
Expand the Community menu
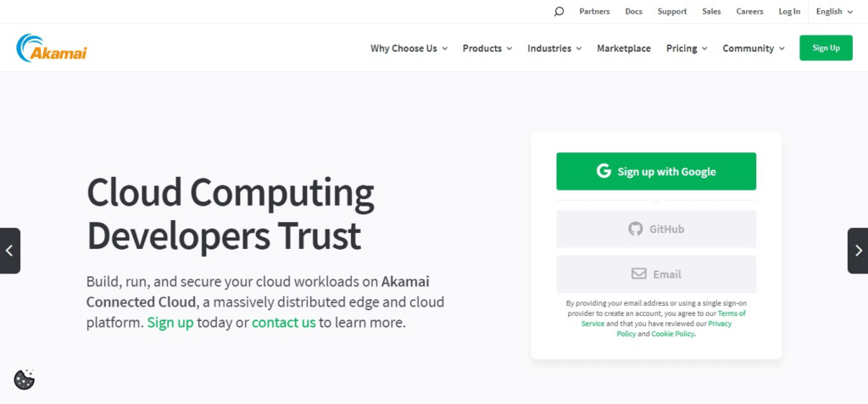point(754,48)
